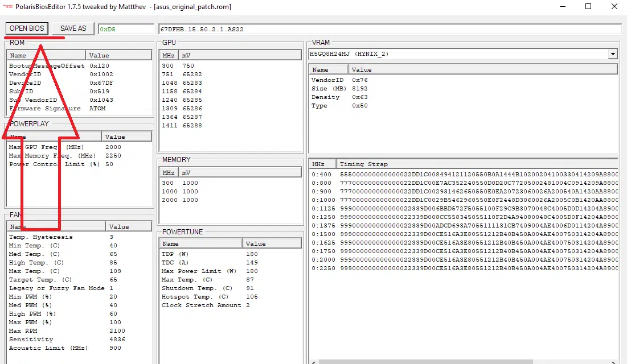Select the Shutdown Temp. value 91
This screenshot has height=364, width=627.
pyautogui.click(x=250, y=288)
